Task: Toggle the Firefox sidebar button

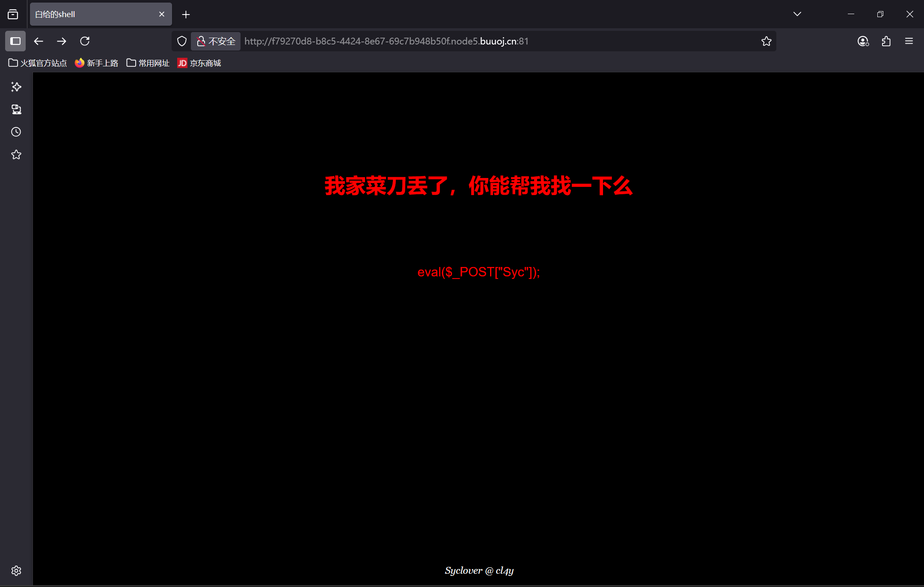Action: point(15,41)
